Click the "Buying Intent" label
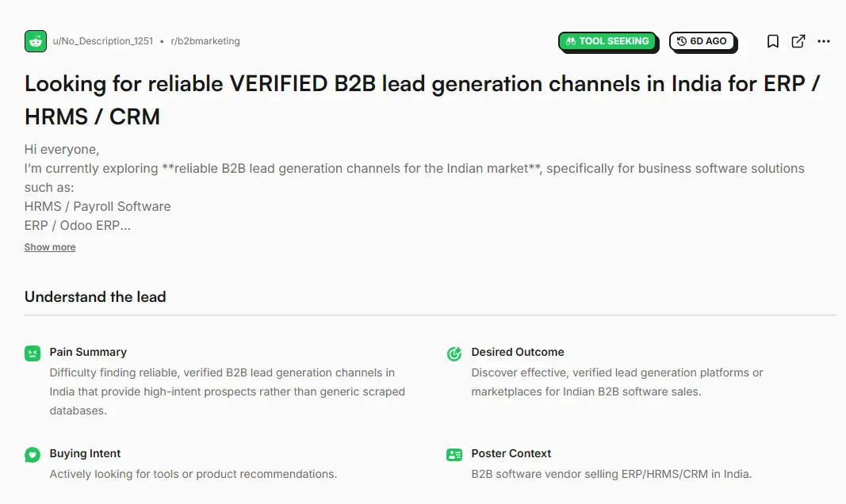This screenshot has height=504, width=846. 85,453
